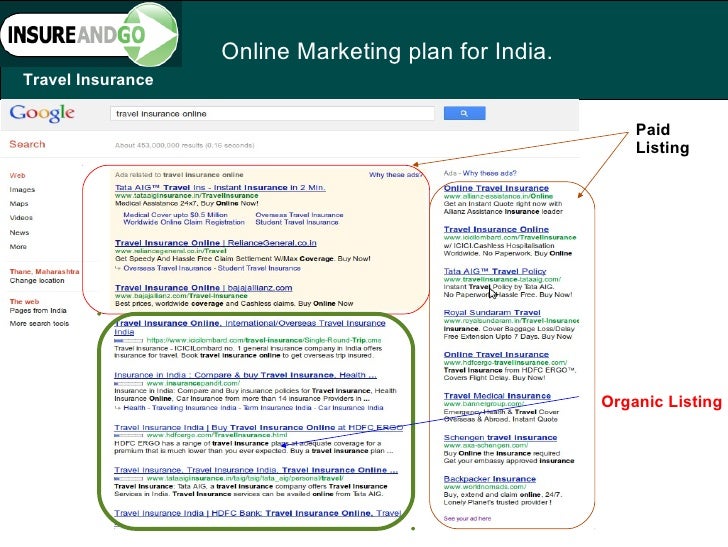Select Pages from India filter
Viewport: 728px width, 547px height.
(38, 310)
